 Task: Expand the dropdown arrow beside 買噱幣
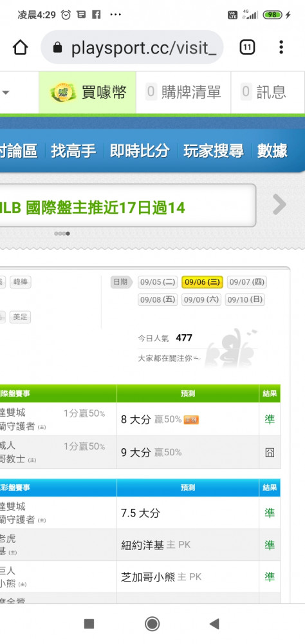5,92
